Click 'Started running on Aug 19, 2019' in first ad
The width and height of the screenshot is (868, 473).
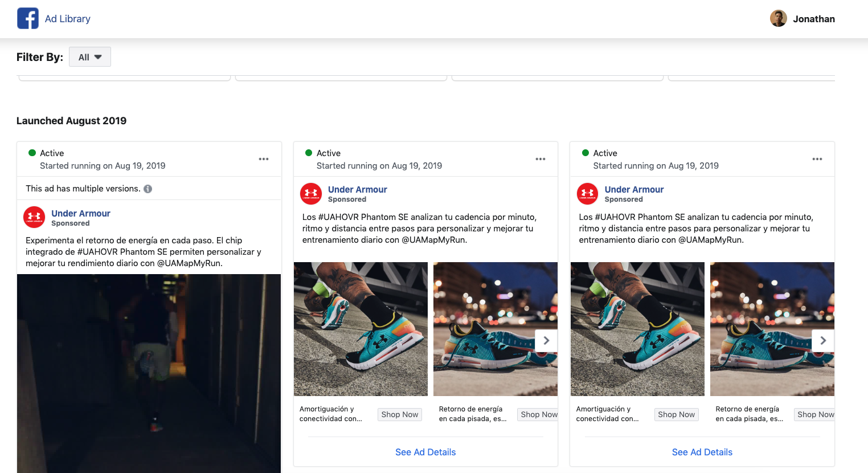tap(103, 166)
